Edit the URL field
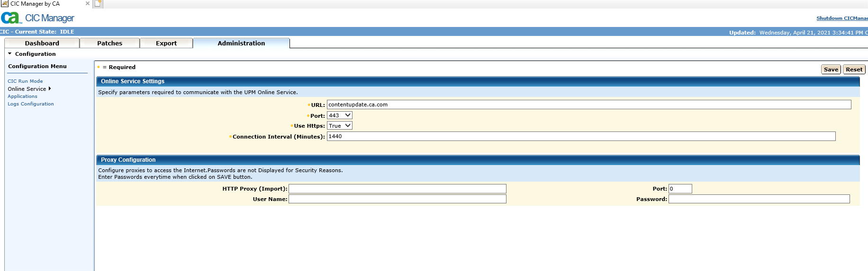The width and height of the screenshot is (868, 271). coord(589,105)
